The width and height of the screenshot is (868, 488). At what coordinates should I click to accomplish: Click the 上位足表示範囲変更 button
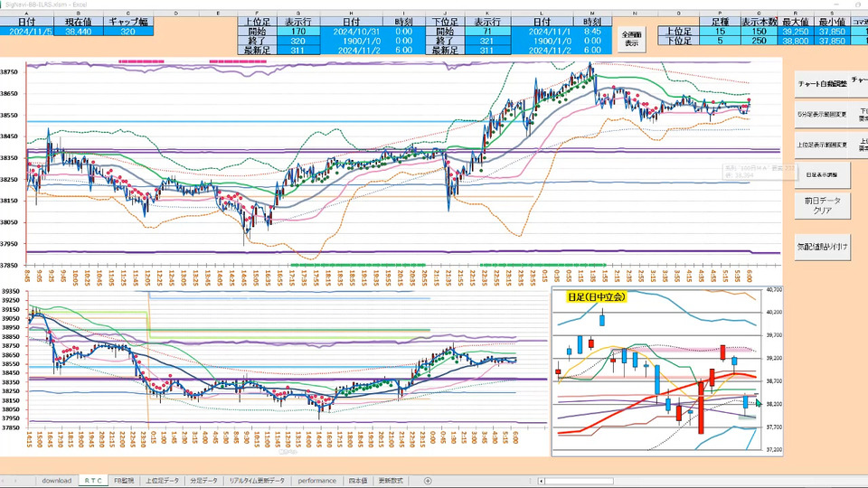click(x=822, y=145)
